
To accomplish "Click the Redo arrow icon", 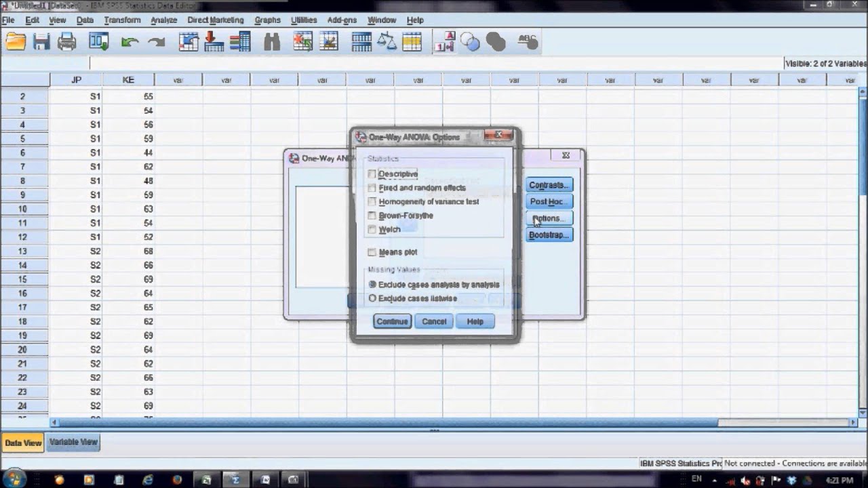I will (157, 42).
